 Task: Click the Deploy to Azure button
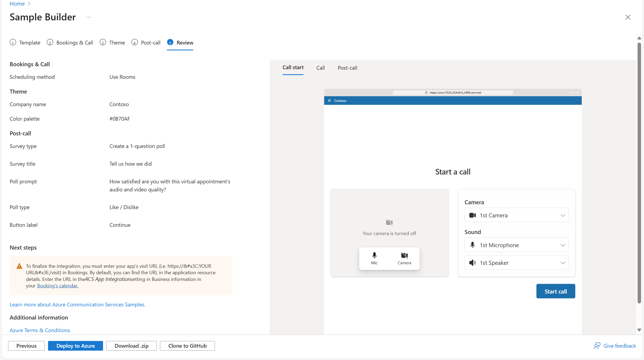click(75, 346)
